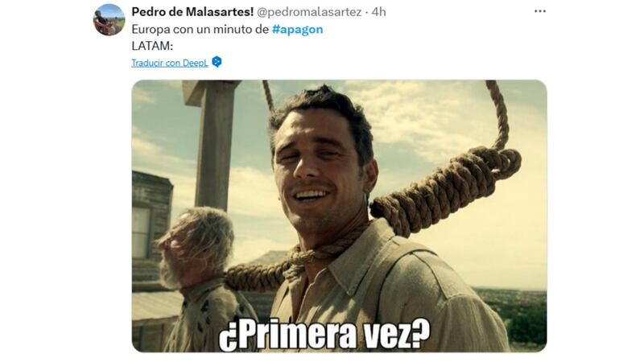The height and width of the screenshot is (362, 644).
Task: Follow the #apagon hashtag
Action: [x=297, y=29]
